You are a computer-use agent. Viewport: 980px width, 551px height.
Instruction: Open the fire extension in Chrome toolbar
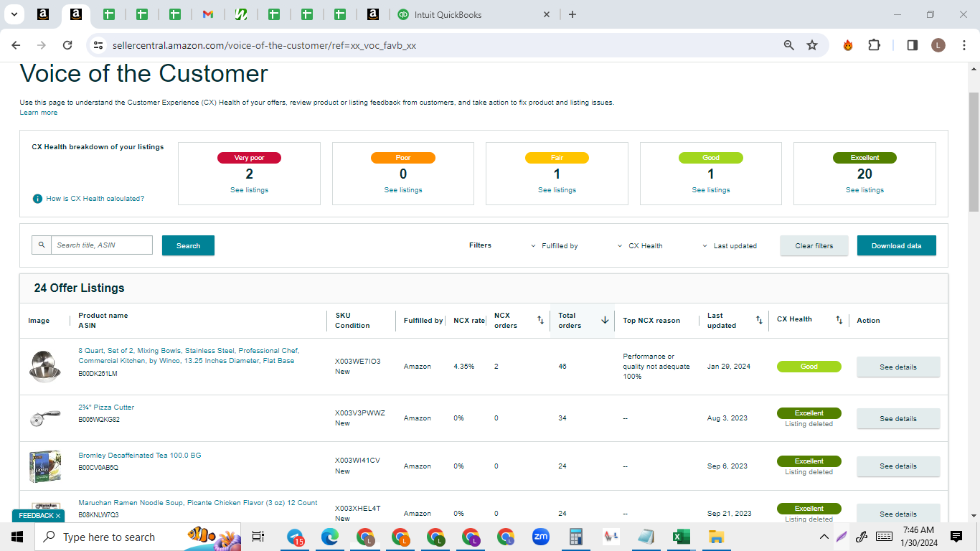(848, 45)
